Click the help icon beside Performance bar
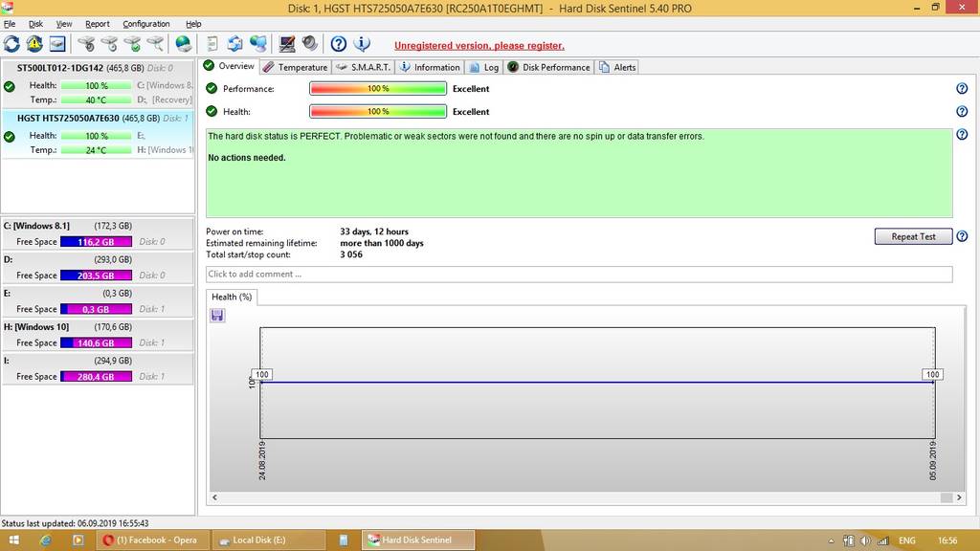Screen dimensions: 980x551 [x=962, y=88]
